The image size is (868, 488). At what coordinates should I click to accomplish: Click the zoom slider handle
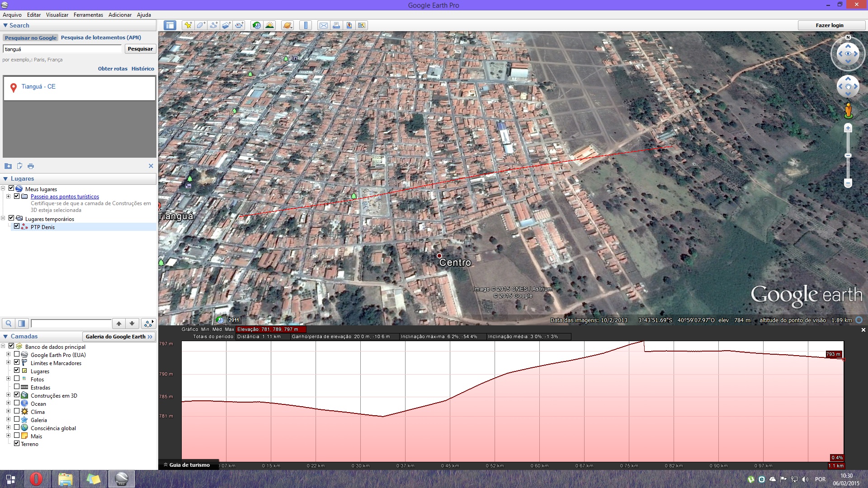click(x=848, y=155)
